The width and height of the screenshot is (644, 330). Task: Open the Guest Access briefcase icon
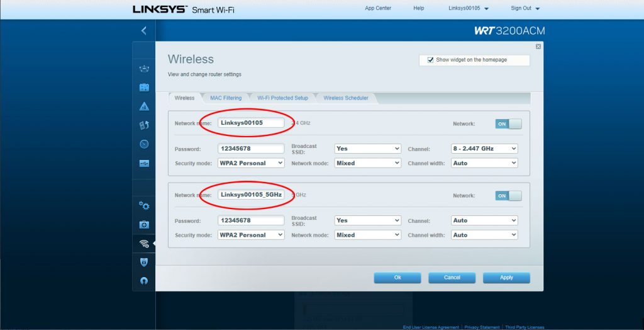click(x=144, y=88)
